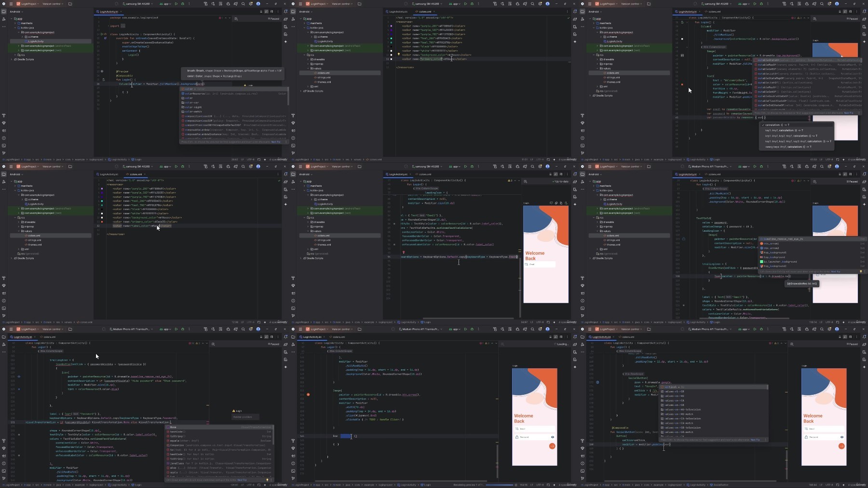Click the orange btn_arrow gutter icon beside Image painter
This screenshot has height=488, width=868.
click(x=308, y=394)
